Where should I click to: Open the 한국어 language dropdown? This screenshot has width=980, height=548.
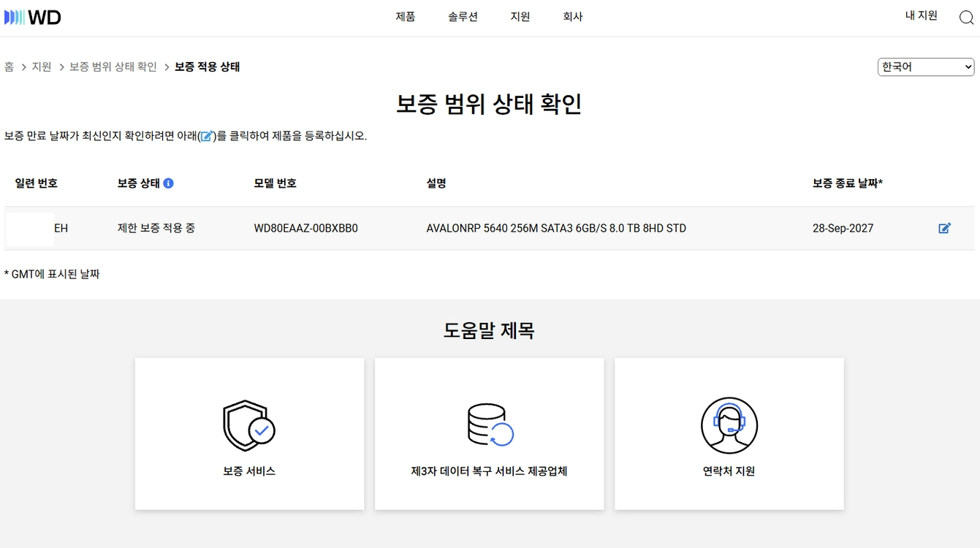pos(926,66)
